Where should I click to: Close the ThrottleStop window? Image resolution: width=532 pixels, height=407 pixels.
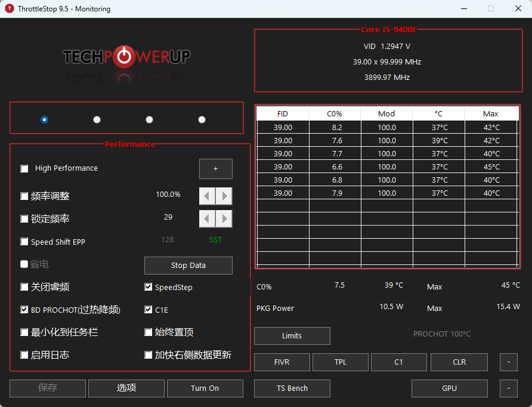point(518,8)
